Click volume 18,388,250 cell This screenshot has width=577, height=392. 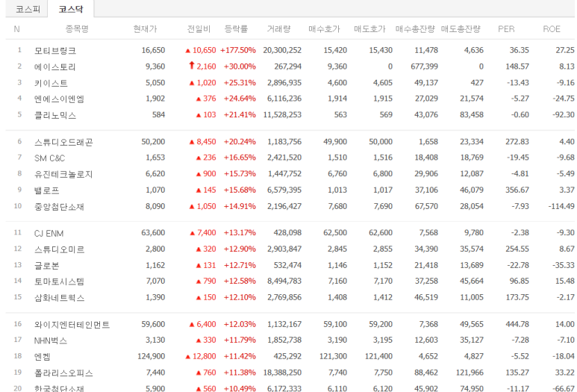click(282, 373)
